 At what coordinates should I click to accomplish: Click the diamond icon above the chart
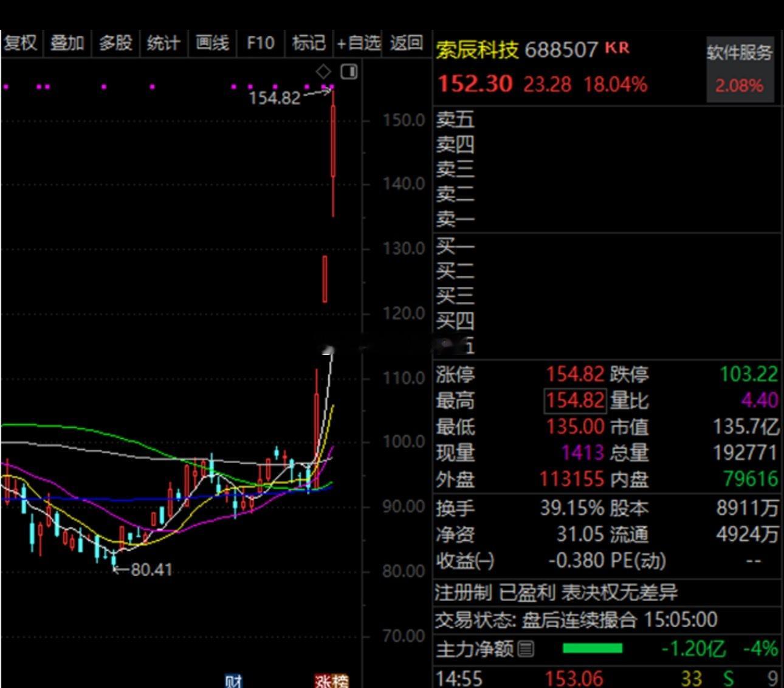(x=324, y=72)
